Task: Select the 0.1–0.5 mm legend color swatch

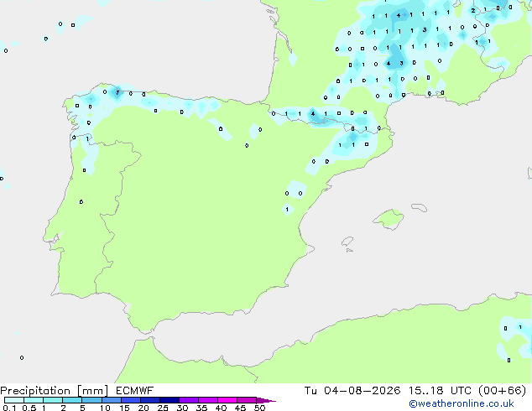Action: tap(14, 400)
